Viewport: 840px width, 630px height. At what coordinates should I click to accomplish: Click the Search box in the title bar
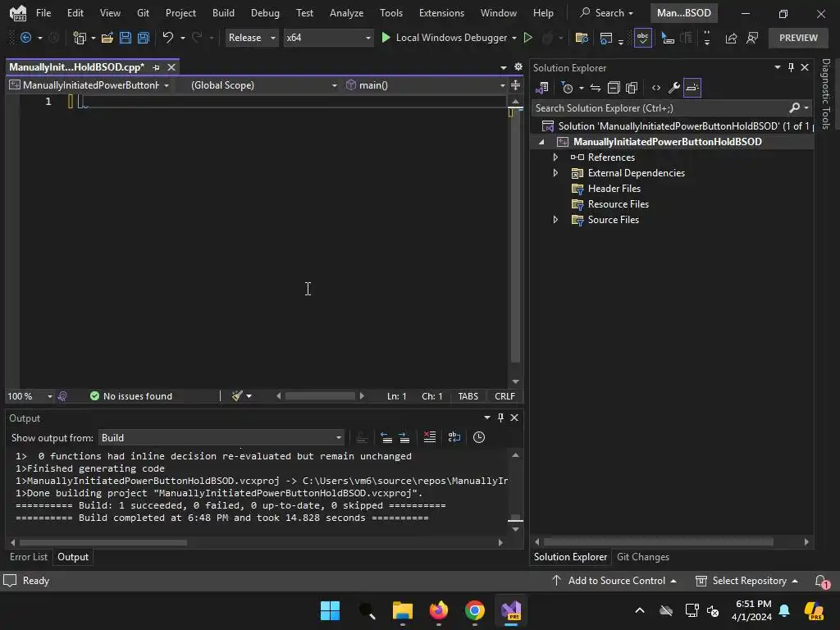(x=606, y=13)
